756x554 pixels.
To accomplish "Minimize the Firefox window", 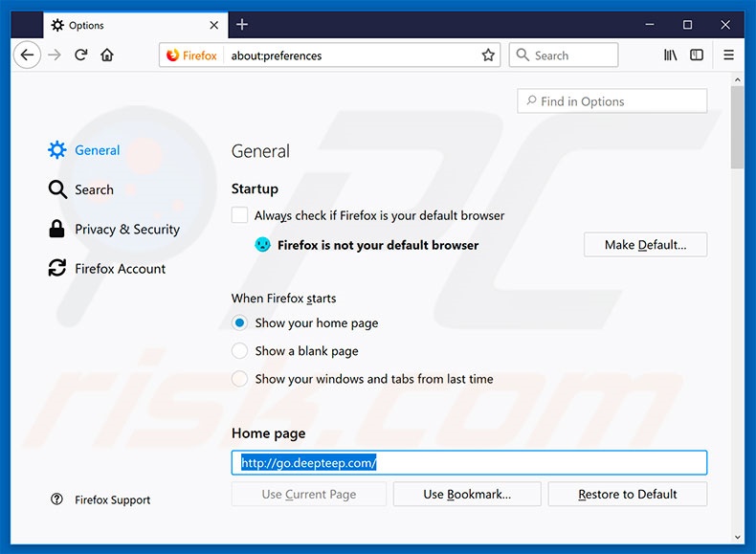I will (650, 25).
